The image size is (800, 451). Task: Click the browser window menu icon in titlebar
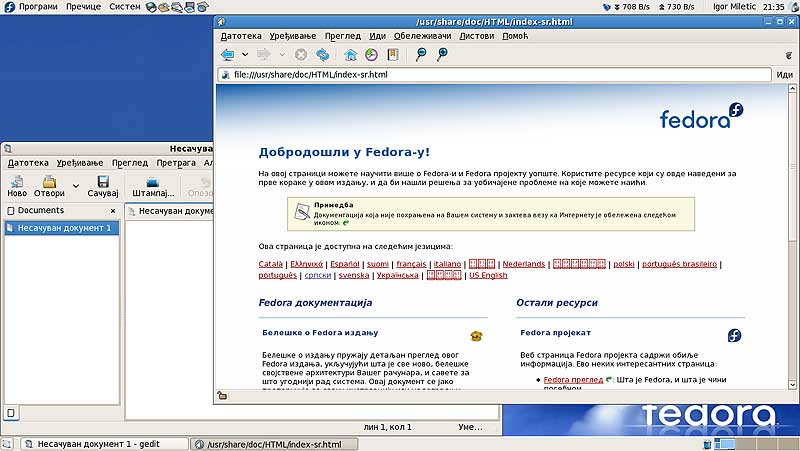coord(221,22)
